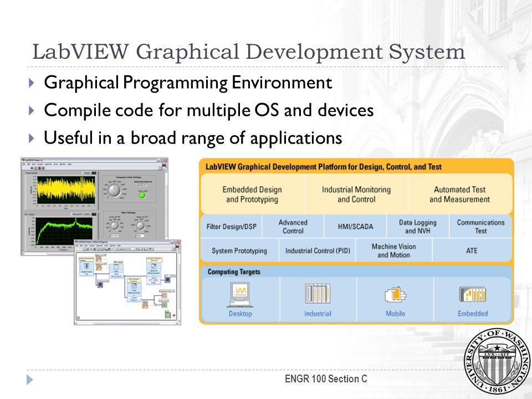Image resolution: width=532 pixels, height=399 pixels.
Task: Click the LabVIEW Graphical Development Platform diagram heading
Action: pos(323,167)
